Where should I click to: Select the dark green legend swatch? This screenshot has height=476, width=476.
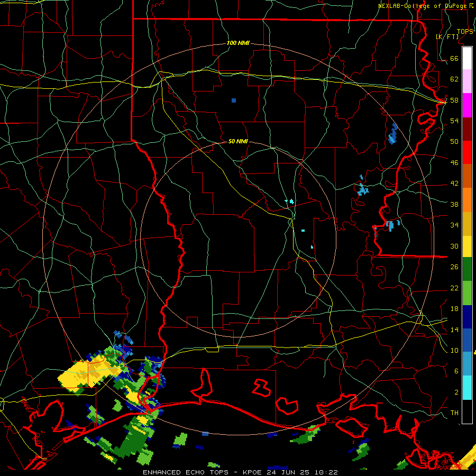click(467, 269)
